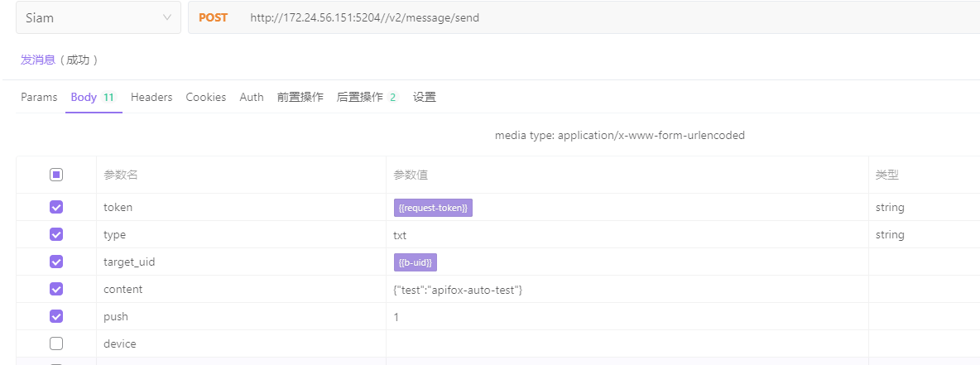Screen dimensions: 980x365
Task: Open the 设置 tab
Action: coord(425,97)
